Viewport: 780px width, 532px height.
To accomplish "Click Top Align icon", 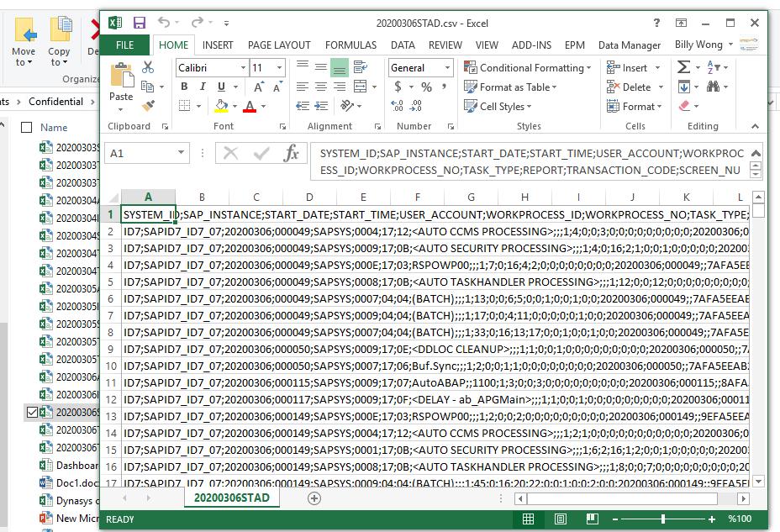I will pyautogui.click(x=302, y=66).
